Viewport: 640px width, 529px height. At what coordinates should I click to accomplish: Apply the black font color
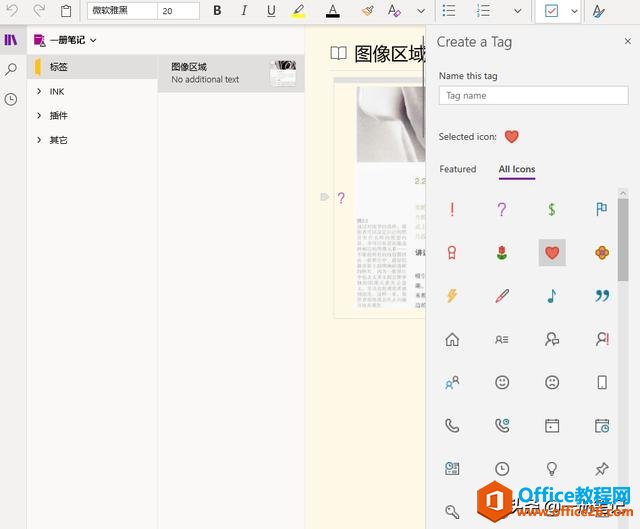[333, 11]
